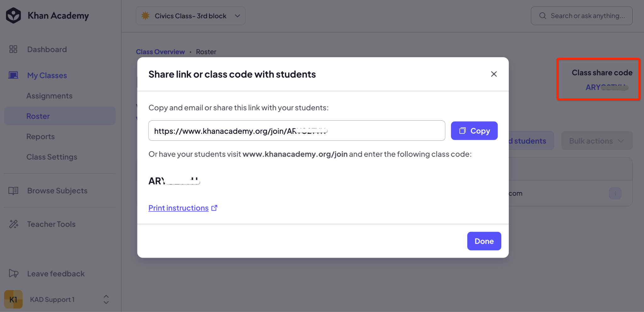Open the Bulk actions dropdown
The image size is (644, 312).
597,141
